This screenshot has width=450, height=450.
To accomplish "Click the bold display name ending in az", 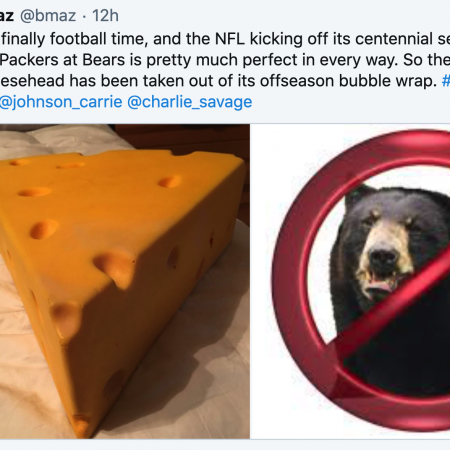I will click(x=7, y=16).
